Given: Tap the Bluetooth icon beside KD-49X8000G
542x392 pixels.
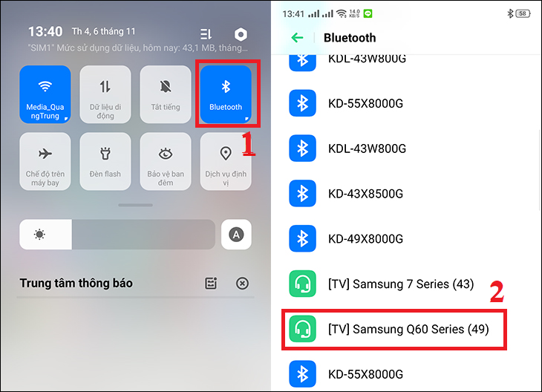Looking at the screenshot, I should pos(302,238).
